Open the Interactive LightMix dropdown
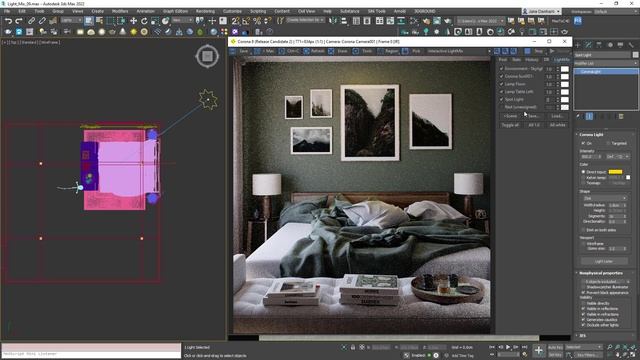The image size is (640, 360). pos(458,51)
